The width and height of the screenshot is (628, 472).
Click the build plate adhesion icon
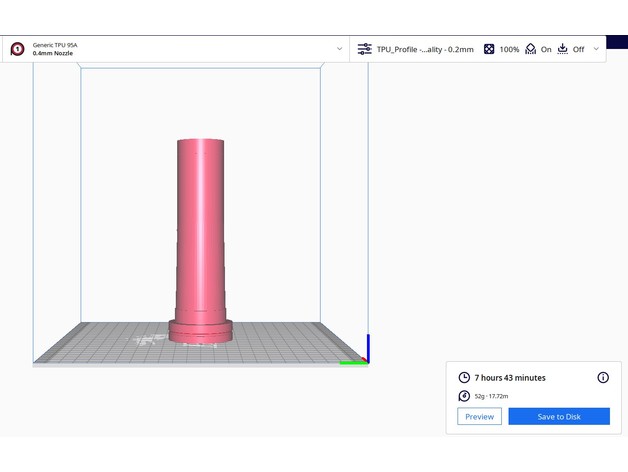coord(562,49)
